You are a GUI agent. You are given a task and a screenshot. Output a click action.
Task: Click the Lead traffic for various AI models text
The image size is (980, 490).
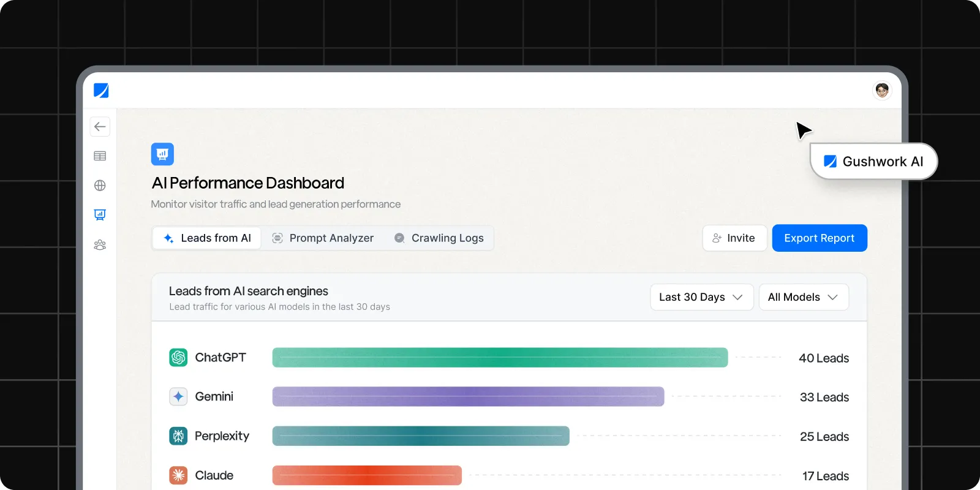click(279, 307)
